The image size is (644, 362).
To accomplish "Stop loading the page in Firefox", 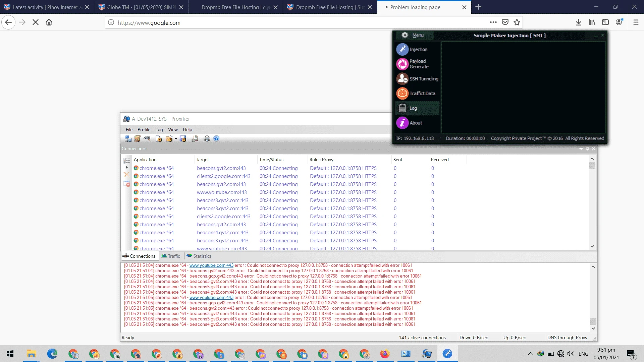I will (36, 22).
